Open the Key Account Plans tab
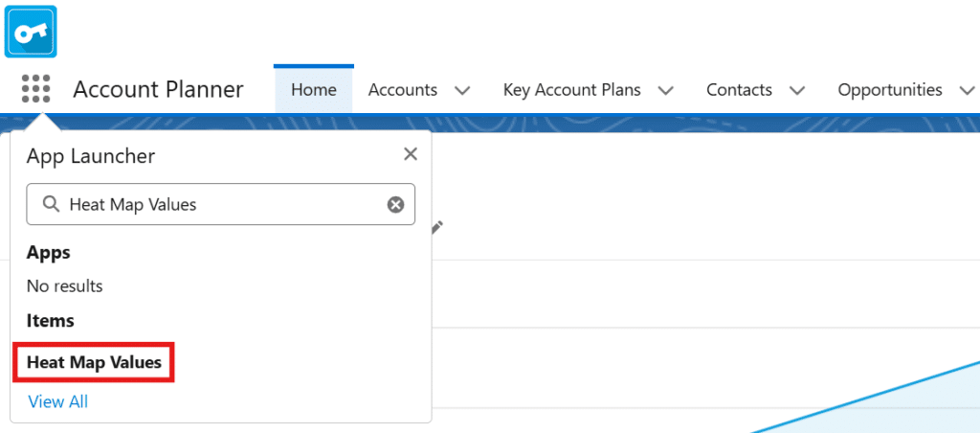The width and height of the screenshot is (980, 433). click(x=571, y=90)
